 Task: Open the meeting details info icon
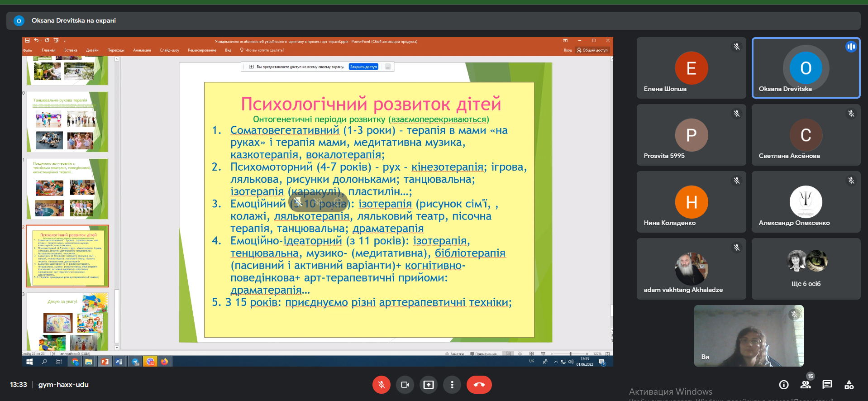pyautogui.click(x=784, y=385)
